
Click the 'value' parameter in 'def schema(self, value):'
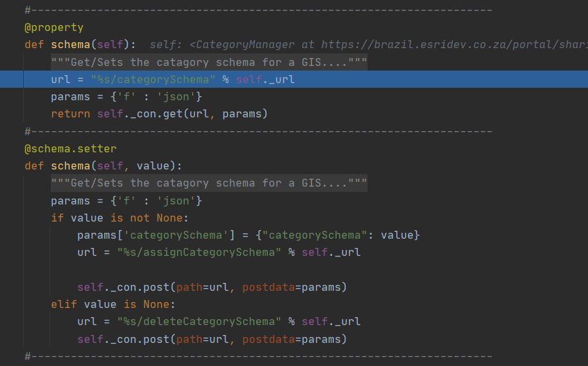153,166
